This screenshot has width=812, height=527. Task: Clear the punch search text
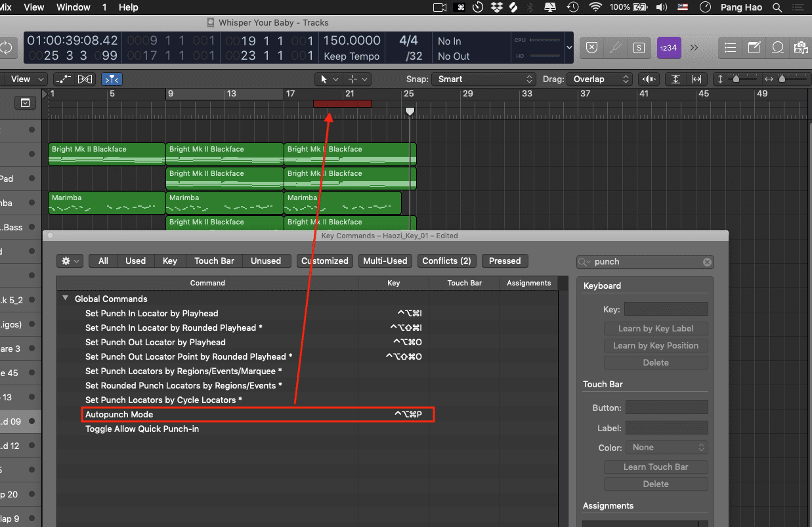(x=707, y=261)
